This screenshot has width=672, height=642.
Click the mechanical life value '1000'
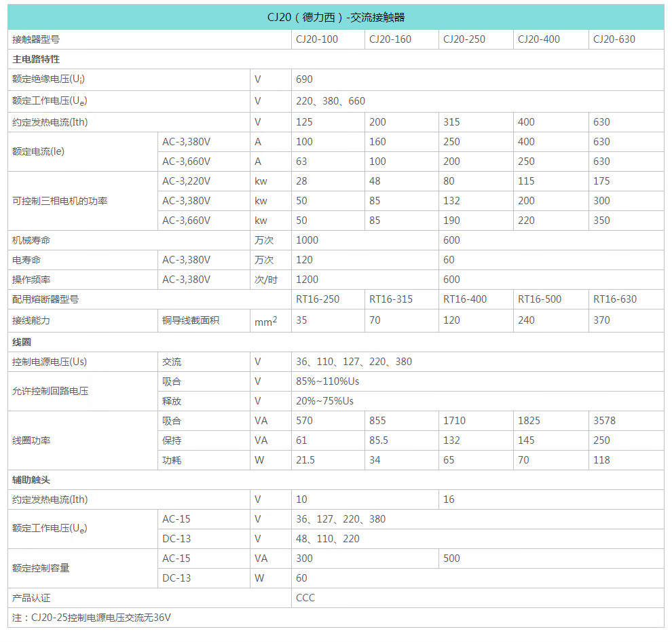tap(307, 240)
